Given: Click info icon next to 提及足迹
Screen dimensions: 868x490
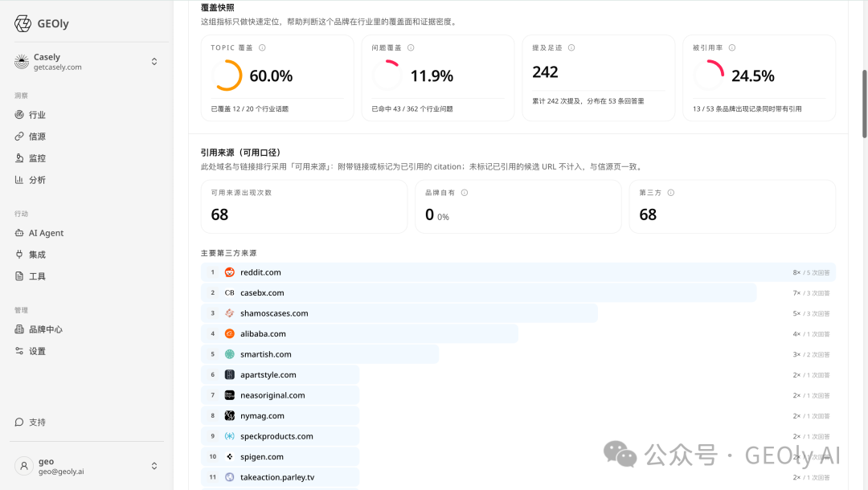Looking at the screenshot, I should [571, 47].
